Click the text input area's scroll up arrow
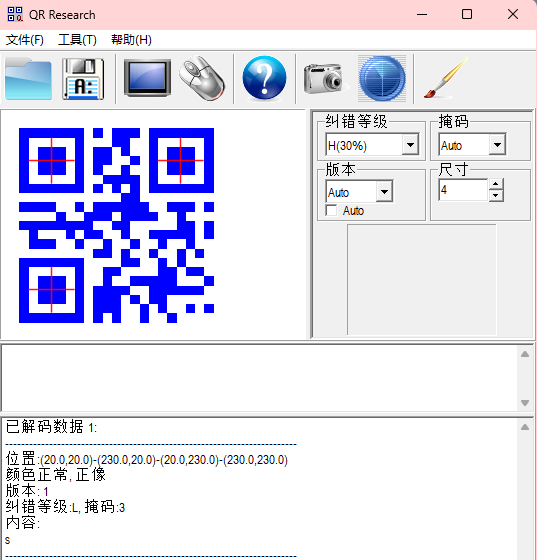The height and width of the screenshot is (560, 537). 525,354
